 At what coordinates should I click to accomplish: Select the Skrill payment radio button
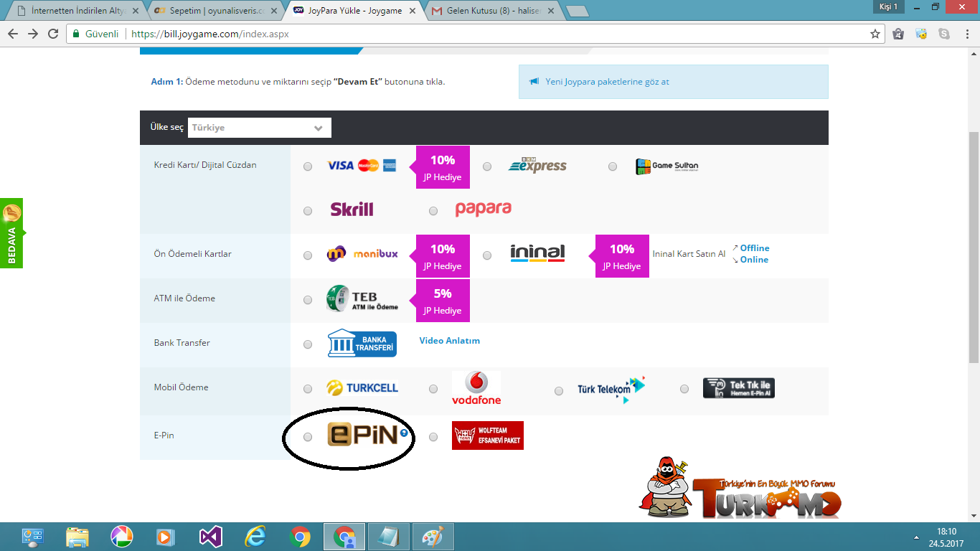point(308,211)
